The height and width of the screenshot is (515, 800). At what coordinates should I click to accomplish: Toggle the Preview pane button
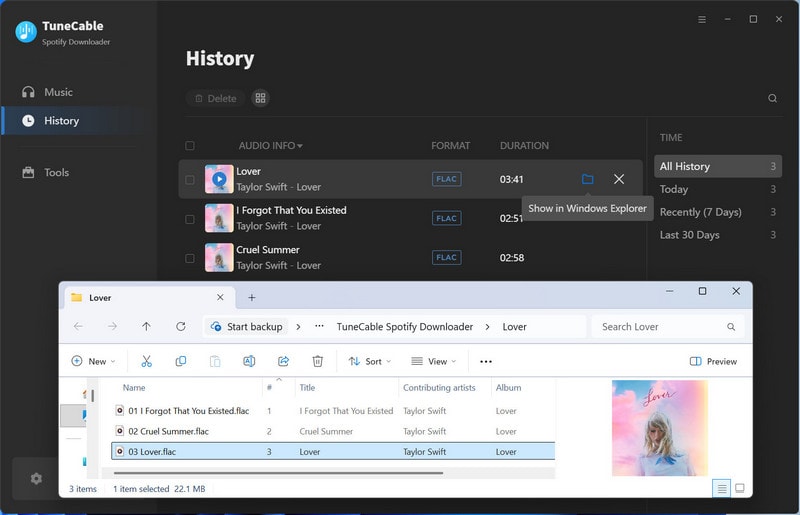(x=713, y=361)
